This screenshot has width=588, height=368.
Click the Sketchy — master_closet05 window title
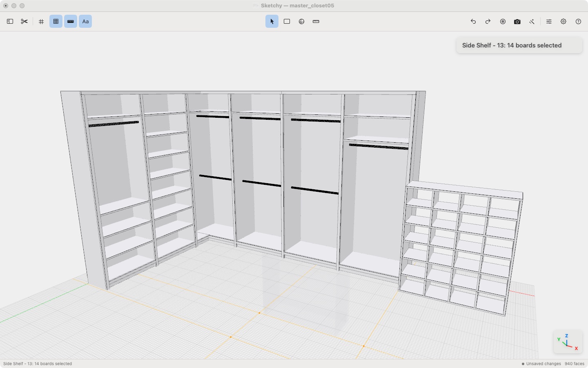click(297, 6)
